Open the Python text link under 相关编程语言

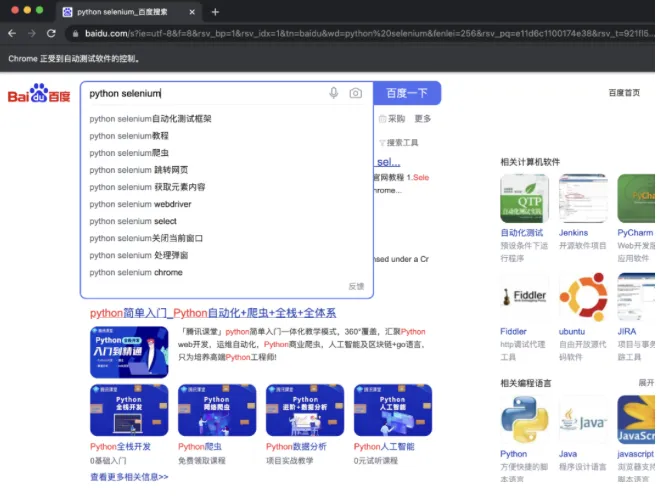(514, 454)
